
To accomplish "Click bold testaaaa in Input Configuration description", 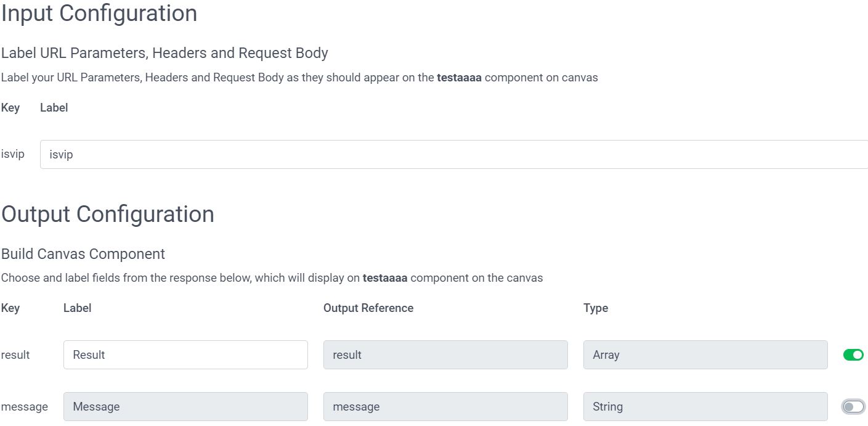I will coord(459,78).
